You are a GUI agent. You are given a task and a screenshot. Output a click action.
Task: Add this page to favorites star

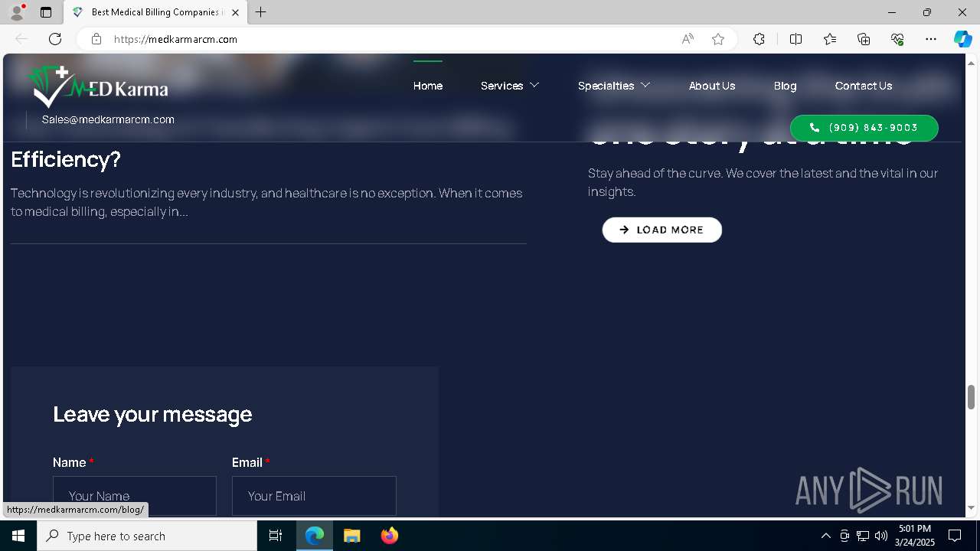(718, 39)
